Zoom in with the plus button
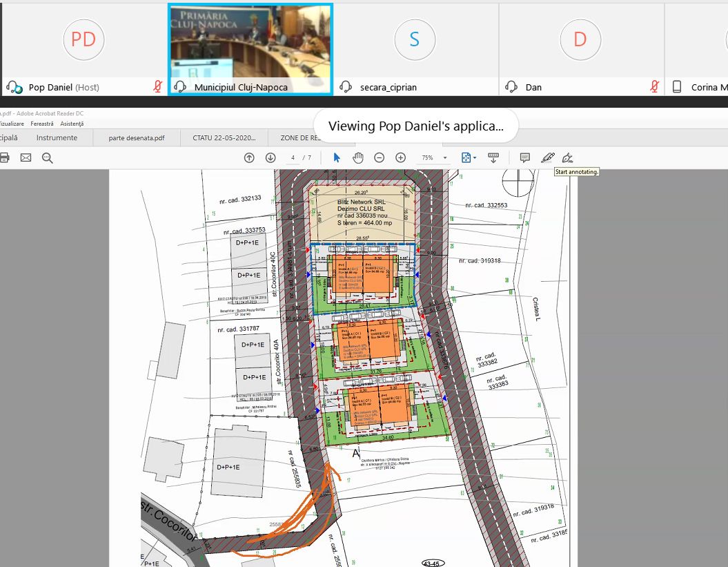 pos(400,157)
